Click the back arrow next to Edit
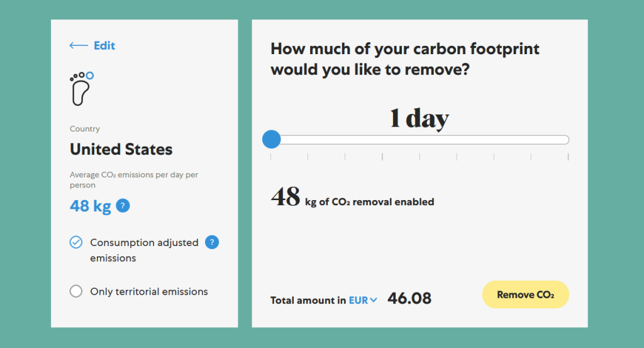644x348 pixels. click(x=79, y=45)
